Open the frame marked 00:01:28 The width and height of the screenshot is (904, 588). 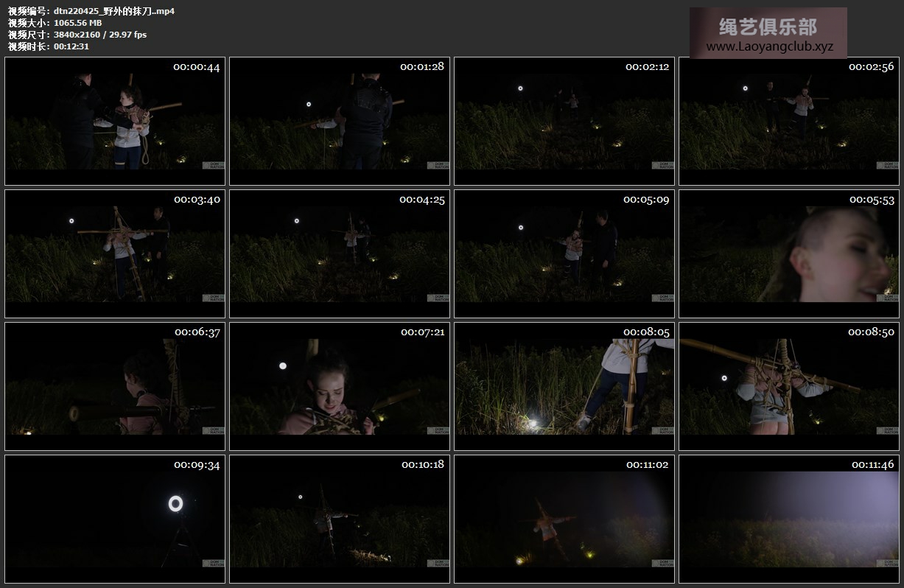tap(340, 122)
